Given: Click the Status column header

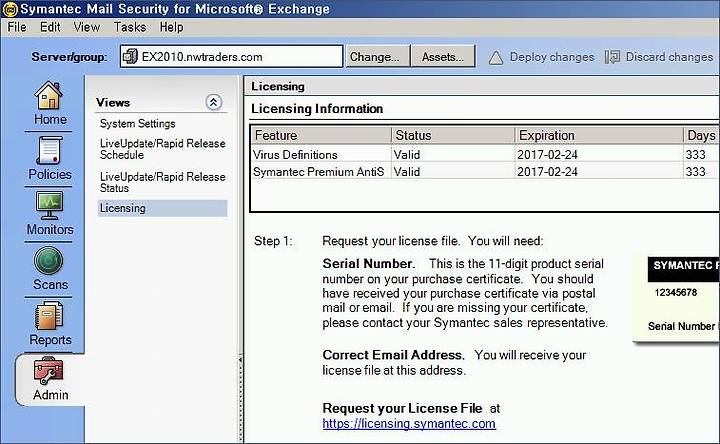Looking at the screenshot, I should tap(453, 135).
